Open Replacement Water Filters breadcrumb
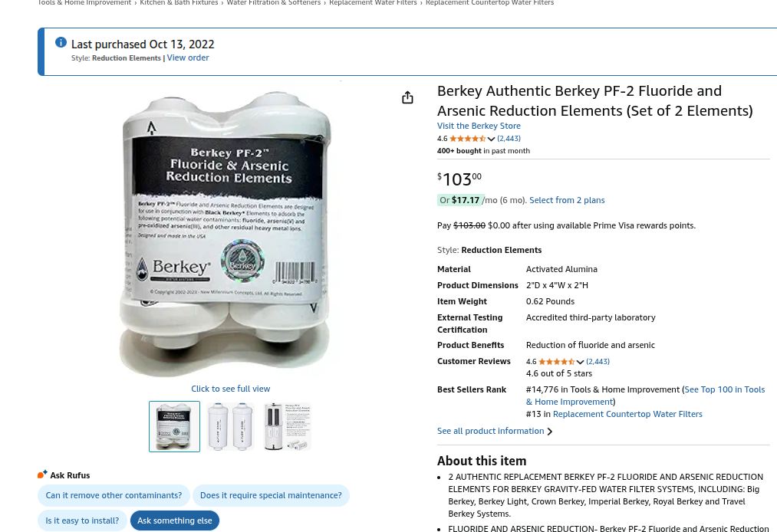The width and height of the screenshot is (777, 532). point(373,3)
